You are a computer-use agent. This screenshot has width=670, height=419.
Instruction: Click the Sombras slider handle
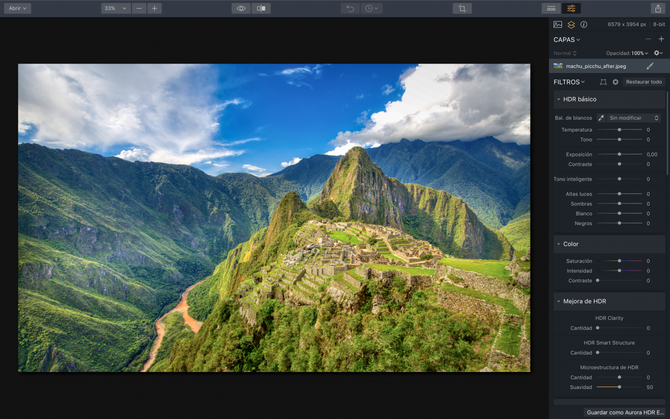[619, 204]
